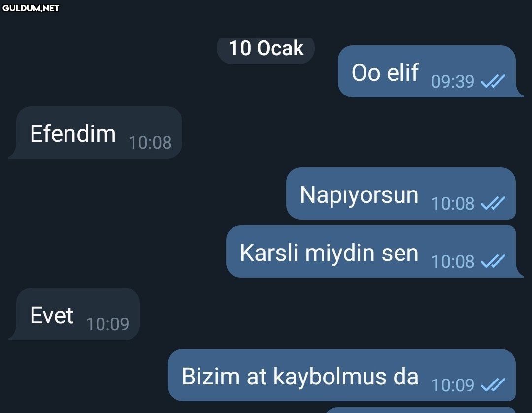Select the 'Bizim at kaybolmus da' message
The width and height of the screenshot is (532, 413).
[342, 375]
